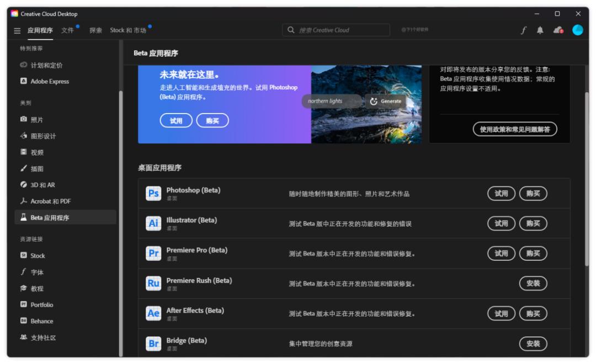Click the Premiere Rush (Beta) Ru icon

coord(153,283)
